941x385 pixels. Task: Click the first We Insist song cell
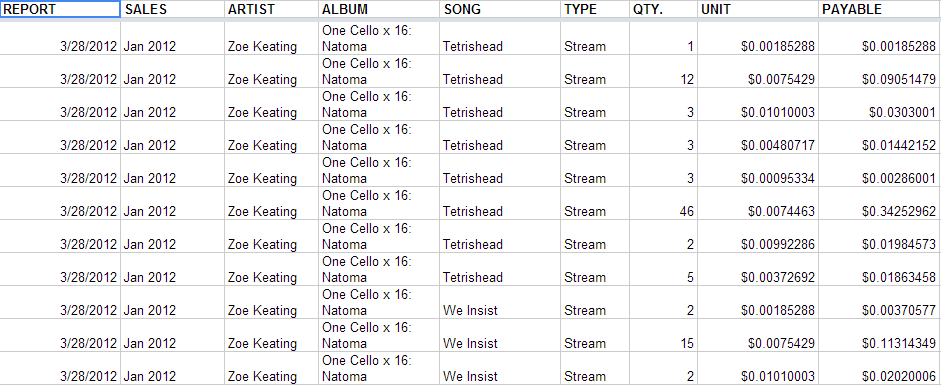(x=501, y=302)
